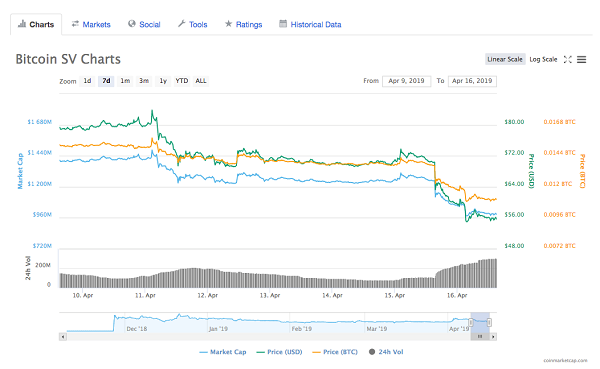This screenshot has height=369, width=600.
Task: Open the chart hamburger menu icon
Action: click(x=581, y=59)
